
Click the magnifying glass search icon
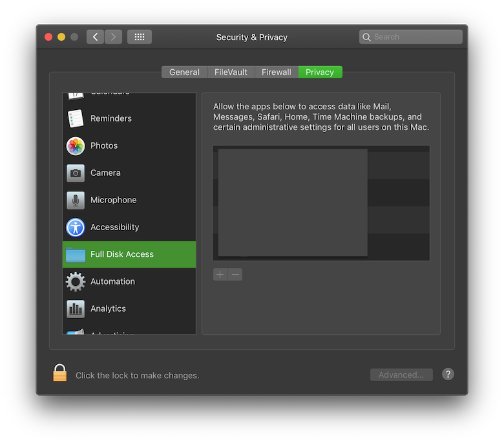pos(366,37)
